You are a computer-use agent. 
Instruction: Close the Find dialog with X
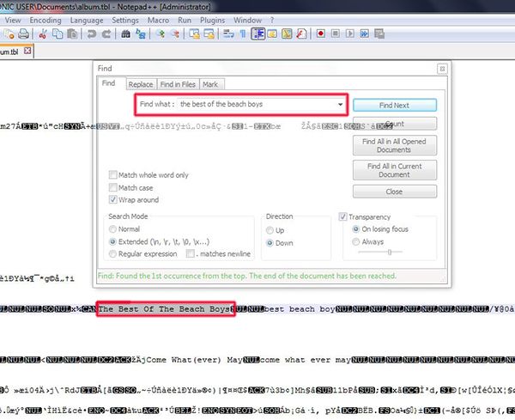(x=442, y=69)
